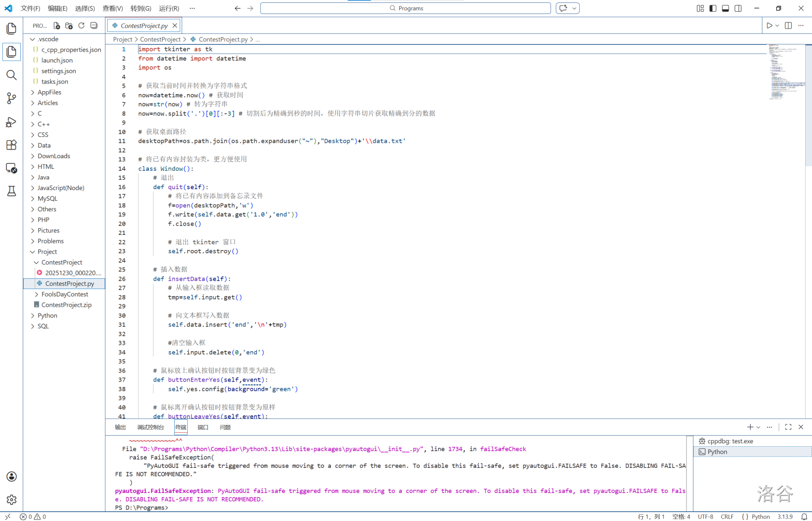Open Run and Debug view

[11, 122]
